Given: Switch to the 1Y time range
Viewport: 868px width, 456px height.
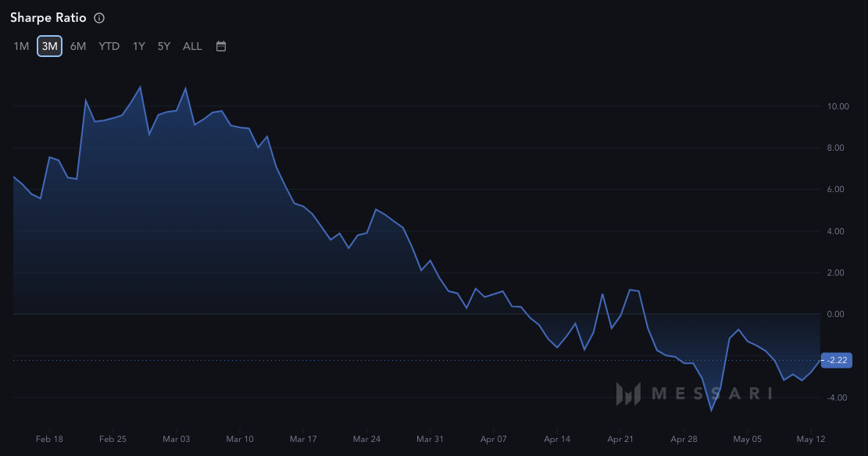Looking at the screenshot, I should click(x=138, y=46).
